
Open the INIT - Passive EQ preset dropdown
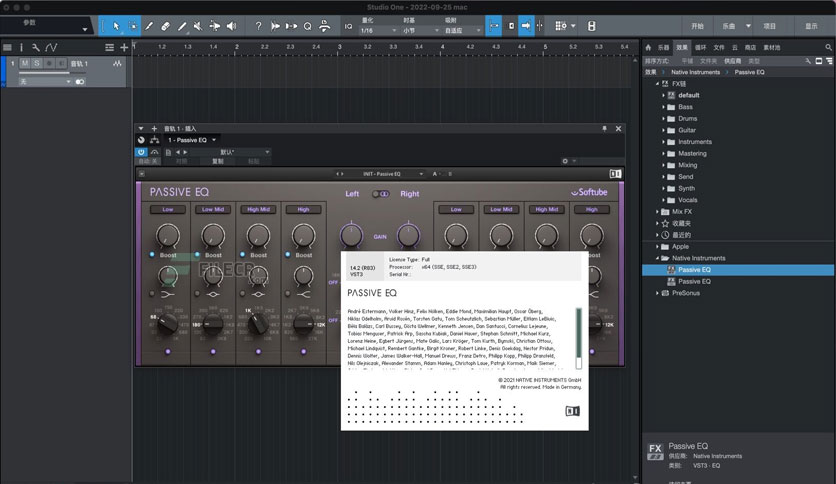[392, 174]
